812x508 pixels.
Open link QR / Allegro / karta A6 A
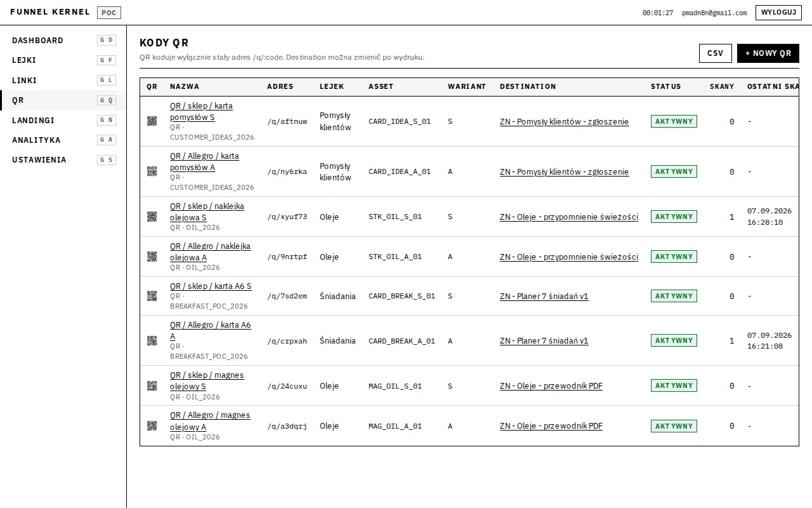(210, 331)
